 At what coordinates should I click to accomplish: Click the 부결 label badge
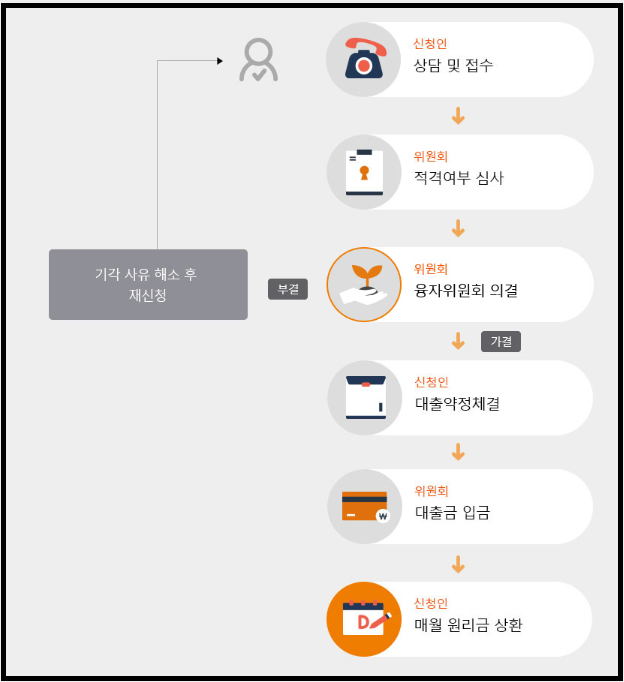pyautogui.click(x=288, y=289)
